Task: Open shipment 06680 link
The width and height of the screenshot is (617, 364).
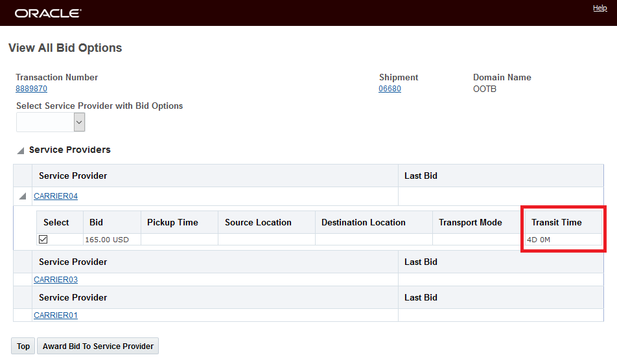Action: point(390,89)
